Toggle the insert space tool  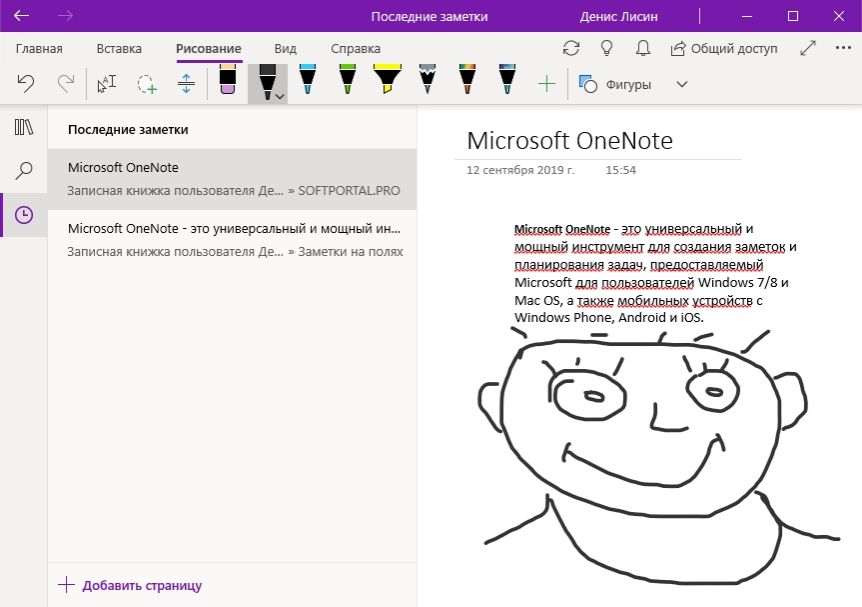pos(186,84)
